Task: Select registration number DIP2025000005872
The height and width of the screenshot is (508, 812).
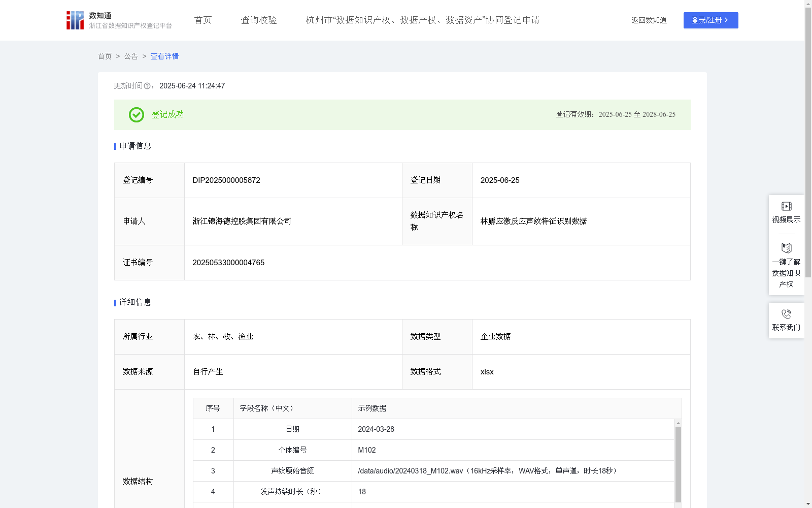Action: (226, 180)
